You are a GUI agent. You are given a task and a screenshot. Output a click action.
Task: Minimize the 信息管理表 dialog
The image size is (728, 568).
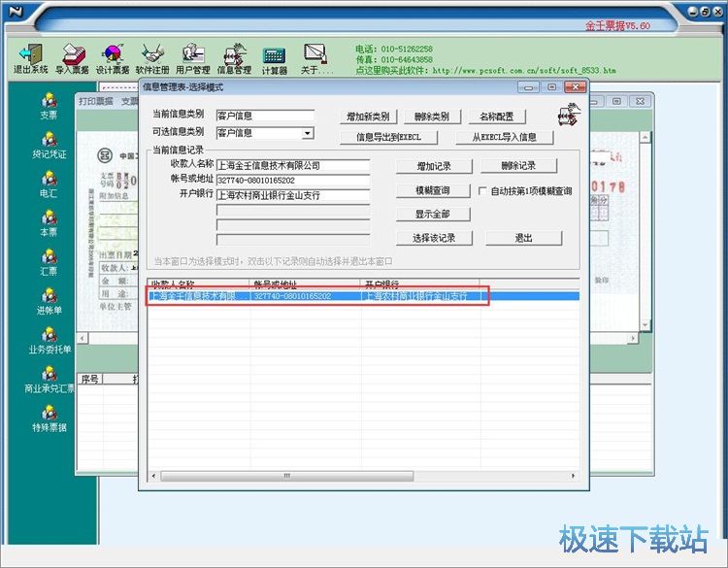pos(528,87)
